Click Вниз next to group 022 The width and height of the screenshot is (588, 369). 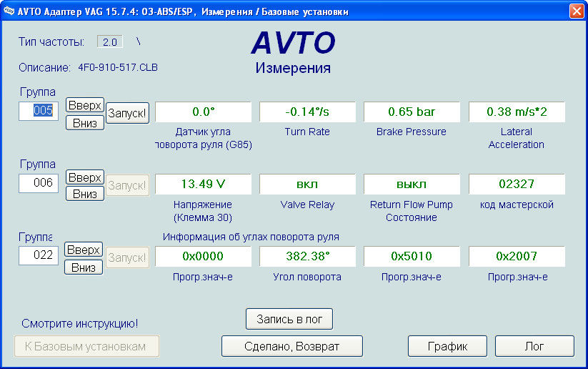pos(84,267)
